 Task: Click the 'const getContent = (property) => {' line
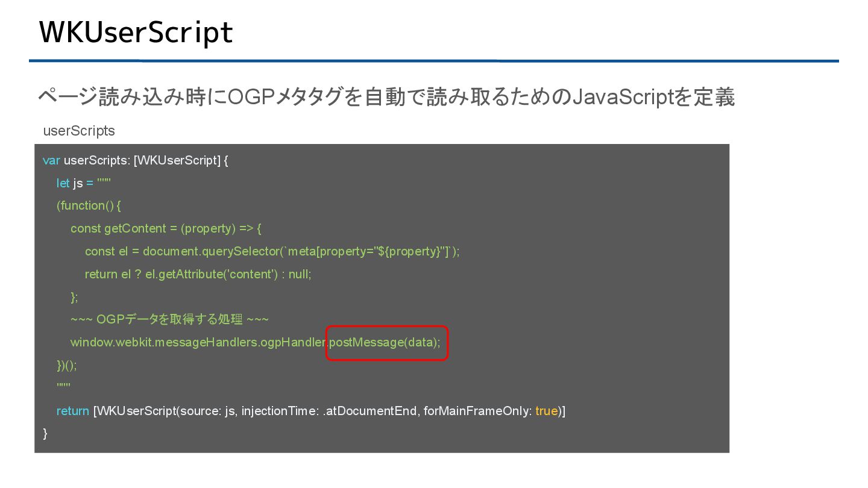(x=166, y=228)
